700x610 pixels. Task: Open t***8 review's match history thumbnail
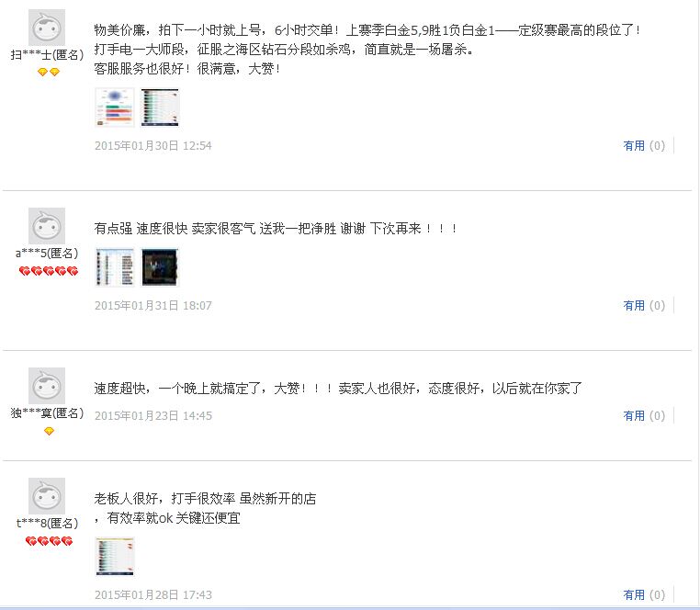115,557
